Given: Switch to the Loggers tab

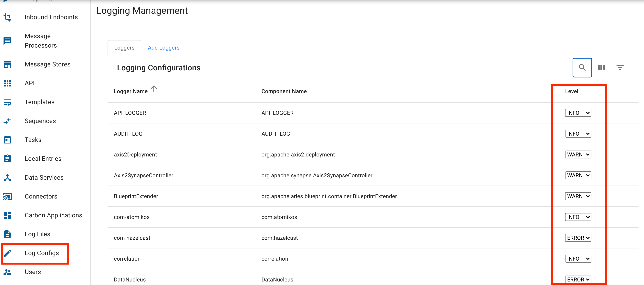Looking at the screenshot, I should 124,48.
